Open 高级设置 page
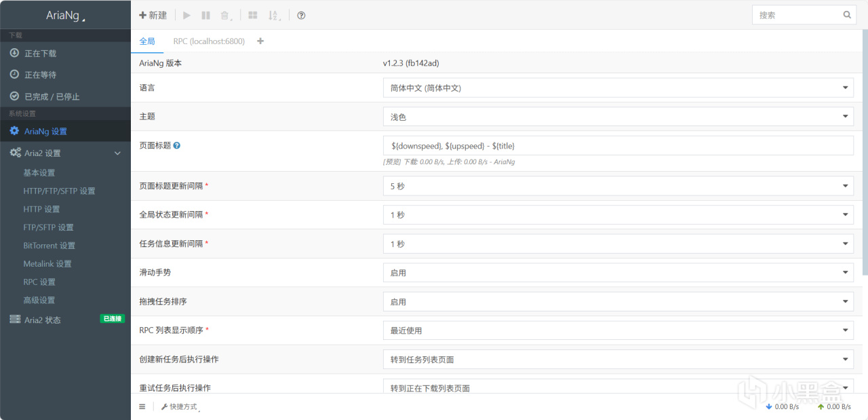 click(39, 301)
